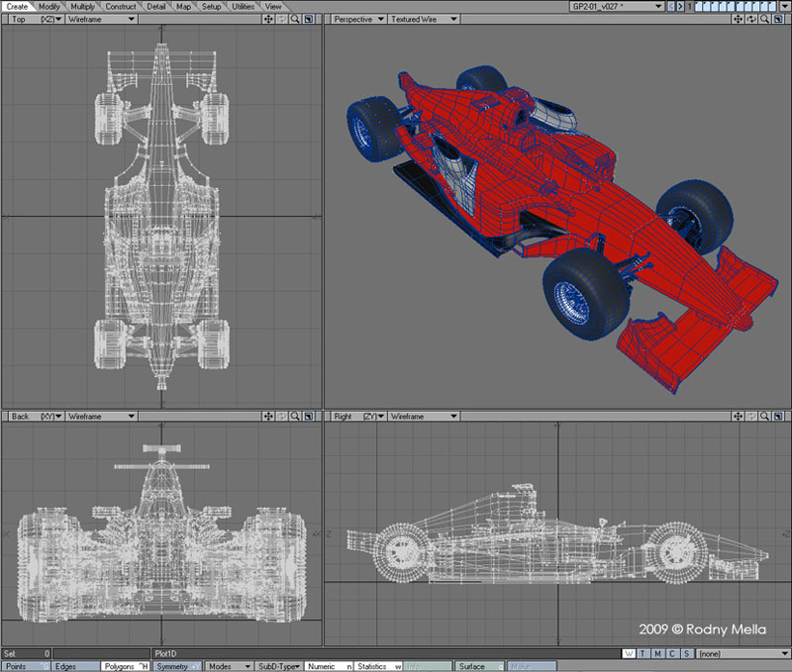Enable the W weight map button
The image size is (792, 672).
[630, 654]
